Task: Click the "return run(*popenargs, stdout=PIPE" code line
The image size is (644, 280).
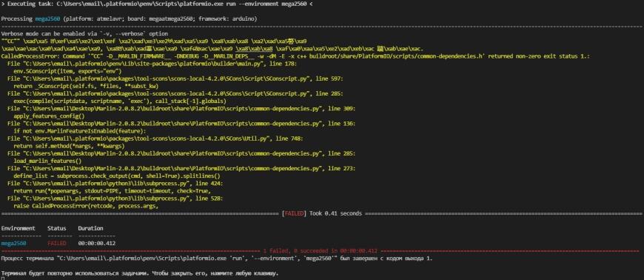Action: click(x=112, y=190)
